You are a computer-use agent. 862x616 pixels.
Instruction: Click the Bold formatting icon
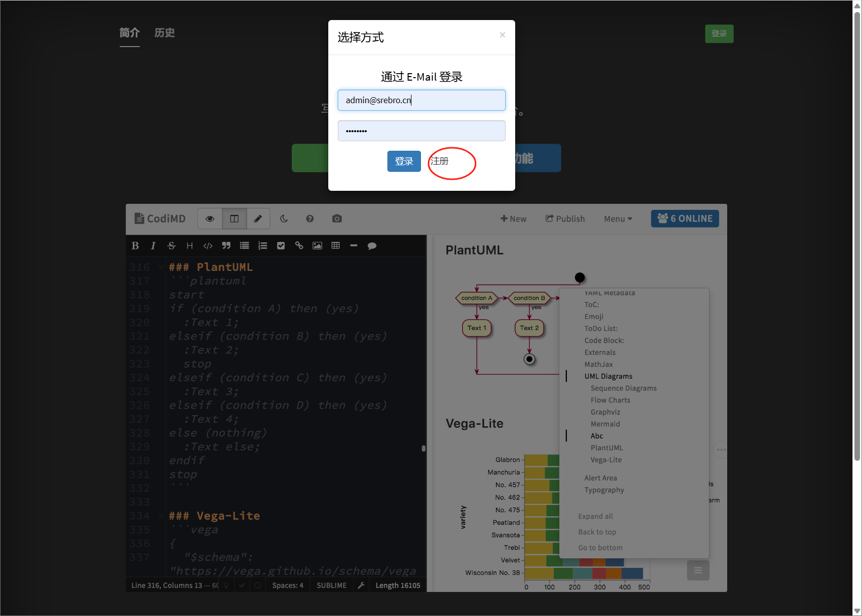135,246
